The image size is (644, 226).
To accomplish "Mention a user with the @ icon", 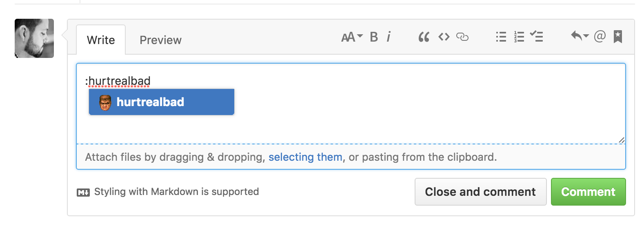I will 600,36.
